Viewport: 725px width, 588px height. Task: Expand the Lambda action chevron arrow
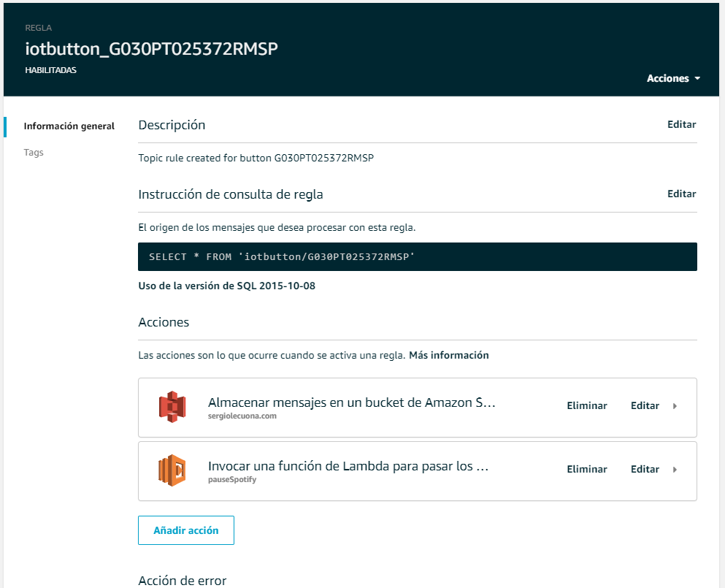675,470
